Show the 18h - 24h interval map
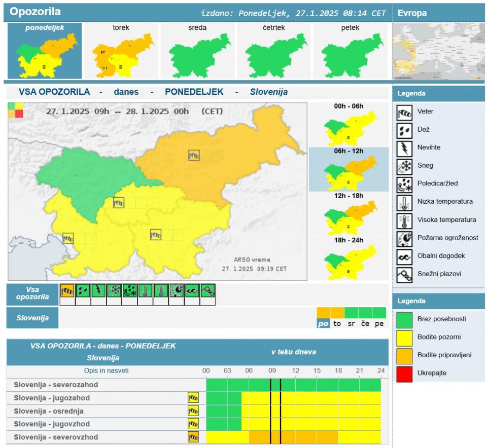This screenshot has width=487, height=448. click(349, 258)
